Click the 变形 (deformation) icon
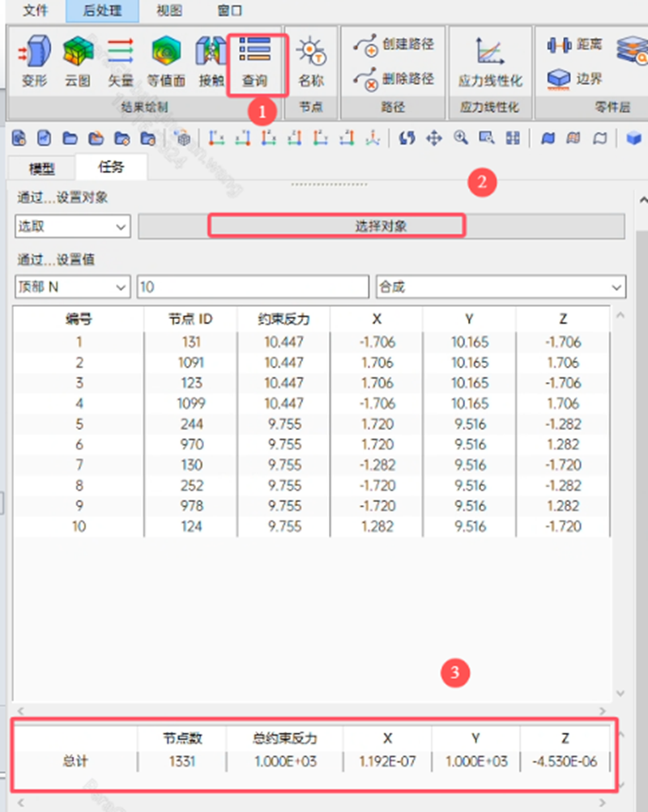Screen dimensions: 648x812 pyautogui.click(x=34, y=61)
